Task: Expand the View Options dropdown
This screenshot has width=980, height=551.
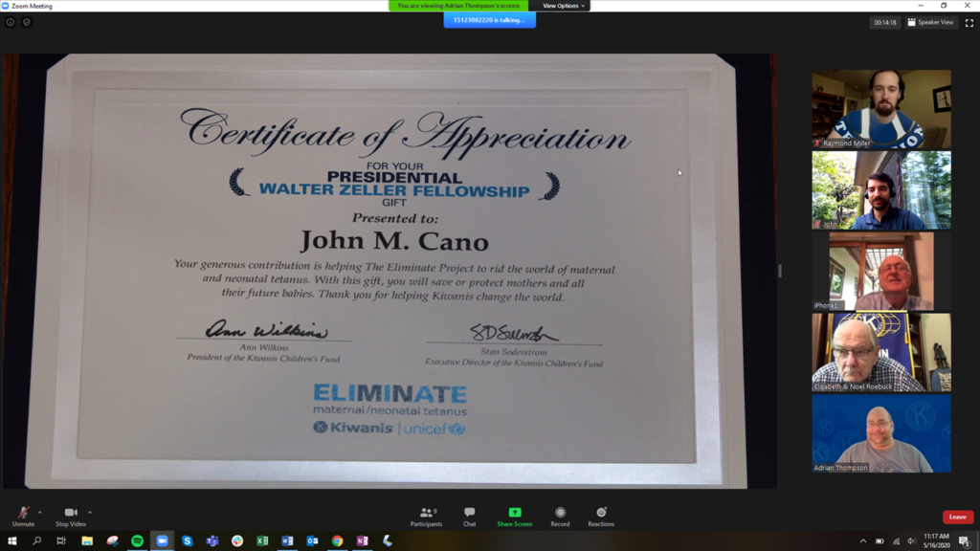Action: pyautogui.click(x=563, y=6)
